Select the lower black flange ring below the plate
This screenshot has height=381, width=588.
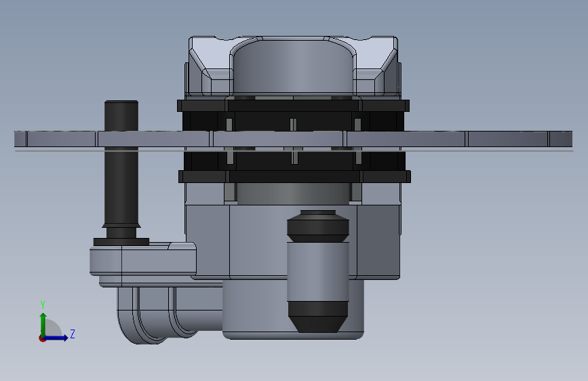point(294,177)
